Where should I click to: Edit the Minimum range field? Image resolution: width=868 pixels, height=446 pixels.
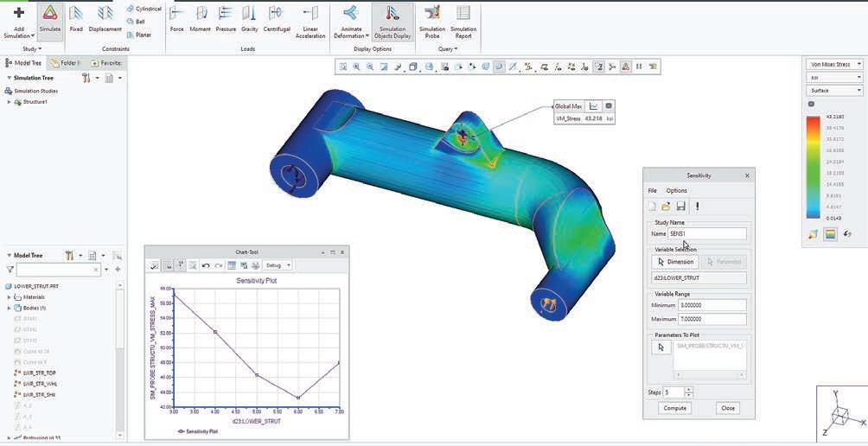[712, 305]
